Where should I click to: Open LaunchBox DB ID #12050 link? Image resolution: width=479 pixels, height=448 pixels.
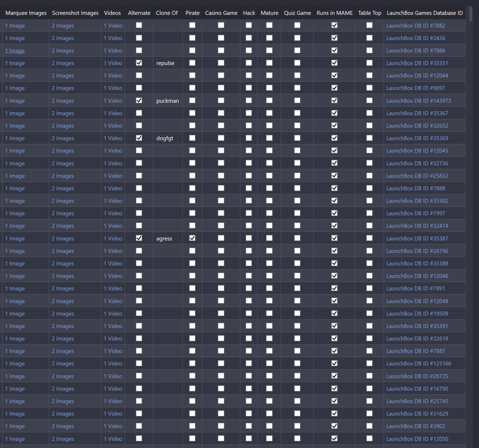pyautogui.click(x=417, y=439)
